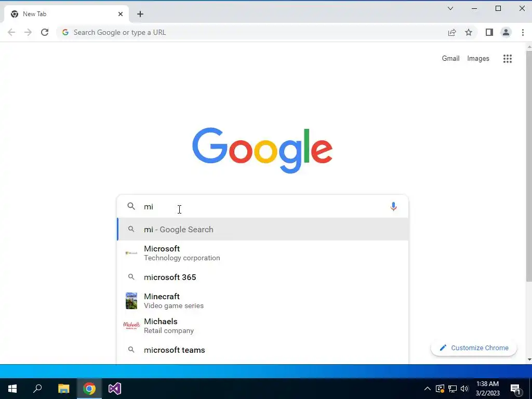Open Windows taskbar search

pos(37,389)
